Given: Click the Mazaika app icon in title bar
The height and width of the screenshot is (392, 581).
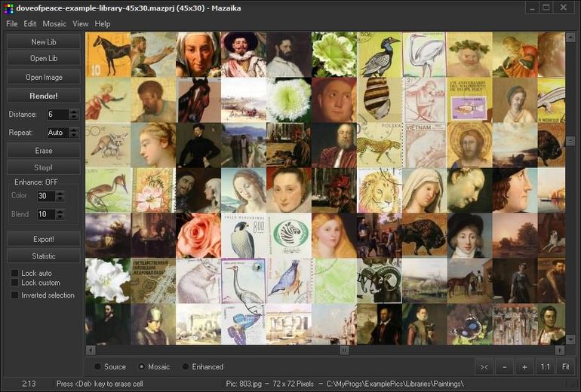Looking at the screenshot, I should coord(8,8).
